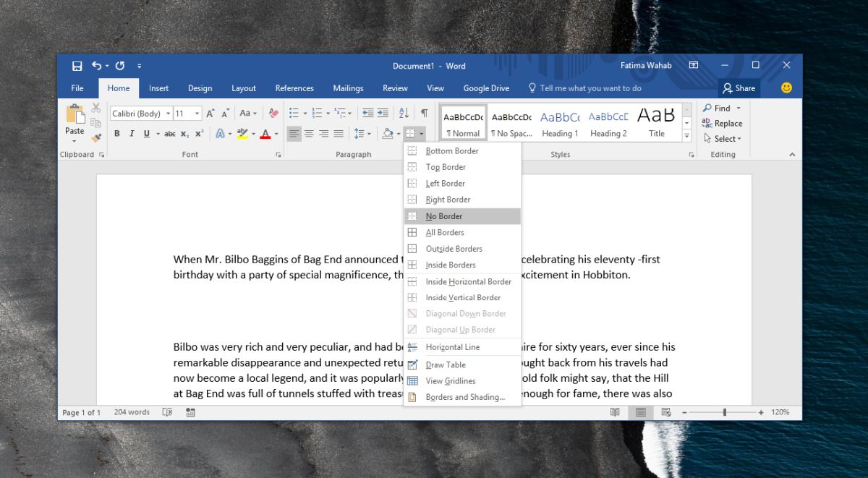This screenshot has height=478, width=868.
Task: Click the Format Painter brush icon
Action: pos(96,137)
